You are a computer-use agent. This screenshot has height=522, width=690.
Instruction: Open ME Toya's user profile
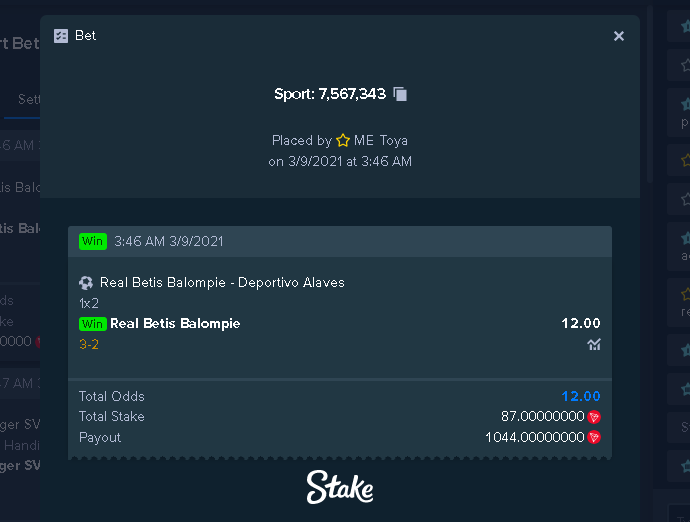pos(381,140)
